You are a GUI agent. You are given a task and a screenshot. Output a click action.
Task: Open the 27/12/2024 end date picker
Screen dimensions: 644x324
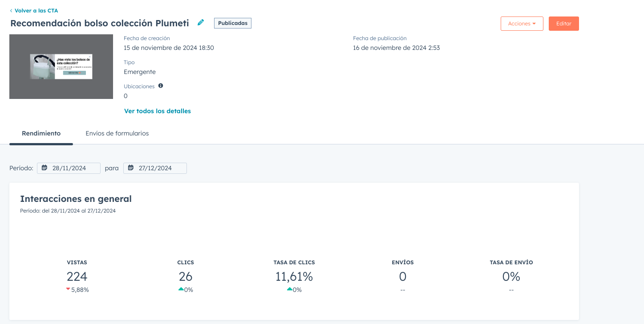tap(155, 168)
